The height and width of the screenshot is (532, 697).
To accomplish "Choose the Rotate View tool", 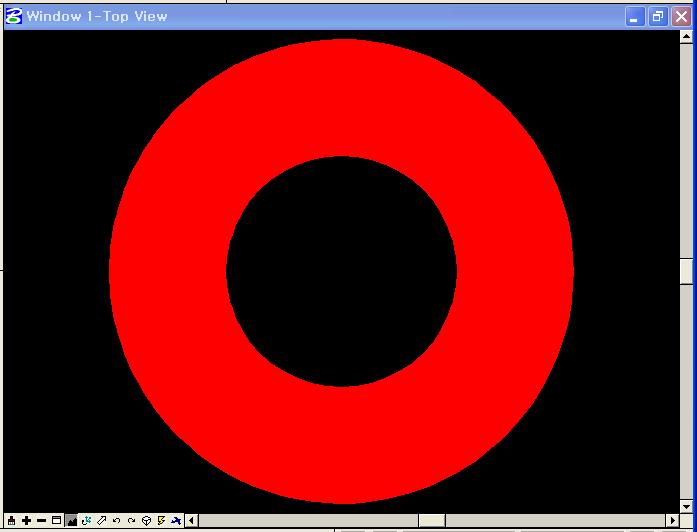I will pyautogui.click(x=86, y=521).
